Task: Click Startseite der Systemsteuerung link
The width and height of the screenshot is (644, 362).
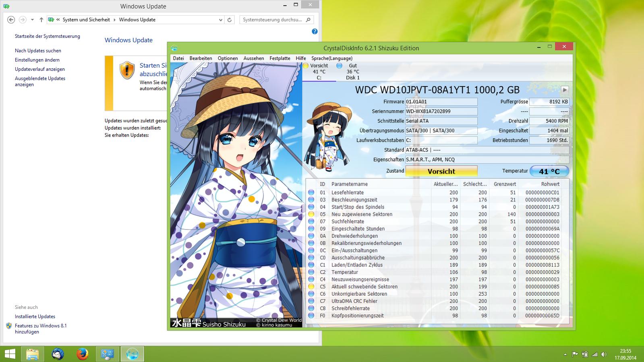Action: point(48,36)
